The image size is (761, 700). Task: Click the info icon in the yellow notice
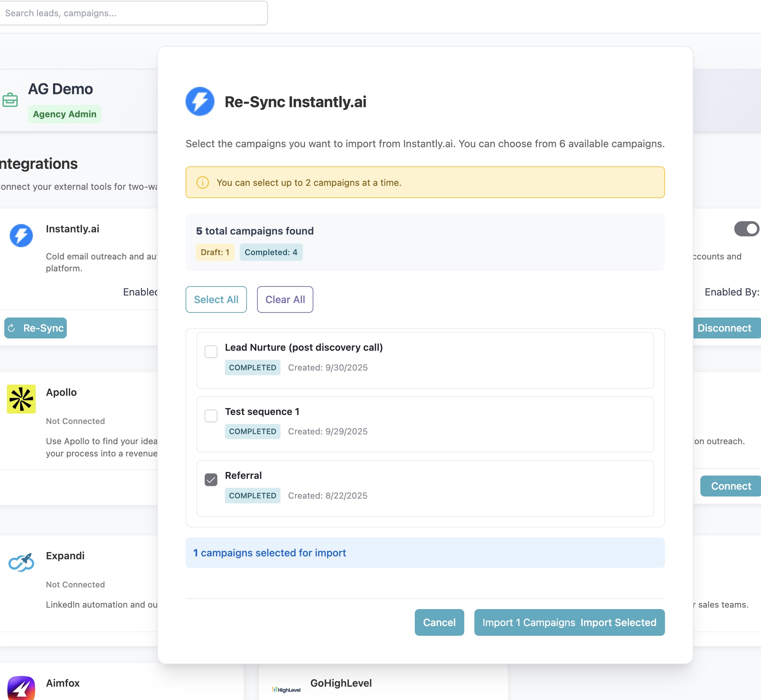203,183
